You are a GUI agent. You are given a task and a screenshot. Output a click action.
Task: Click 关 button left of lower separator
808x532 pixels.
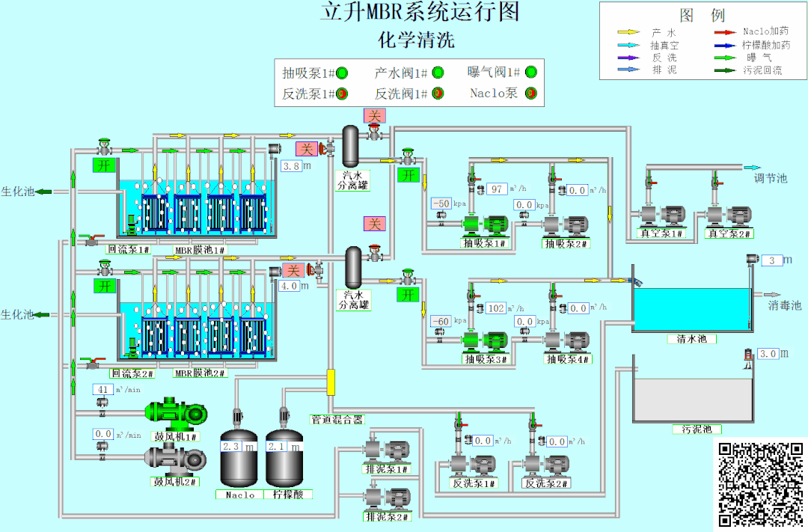pyautogui.click(x=293, y=270)
